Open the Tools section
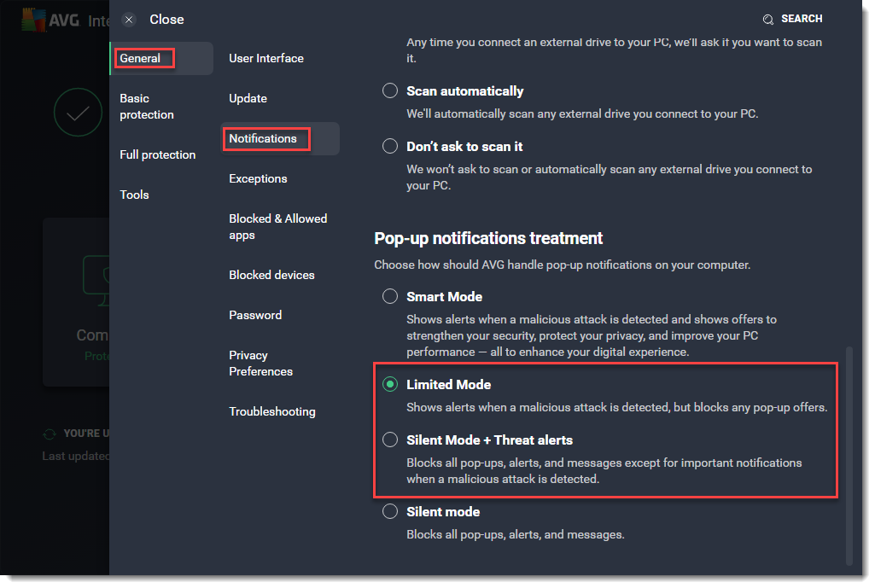 134,195
